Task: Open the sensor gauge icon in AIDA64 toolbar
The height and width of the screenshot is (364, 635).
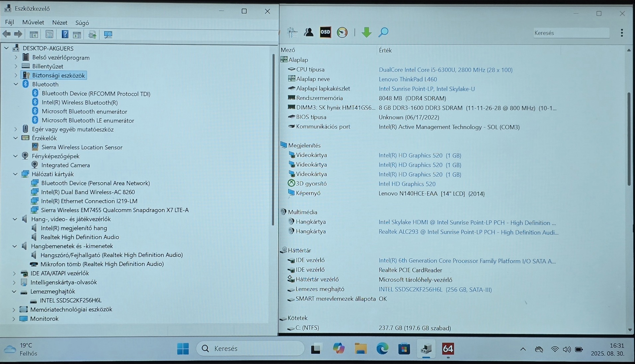Action: click(x=342, y=32)
